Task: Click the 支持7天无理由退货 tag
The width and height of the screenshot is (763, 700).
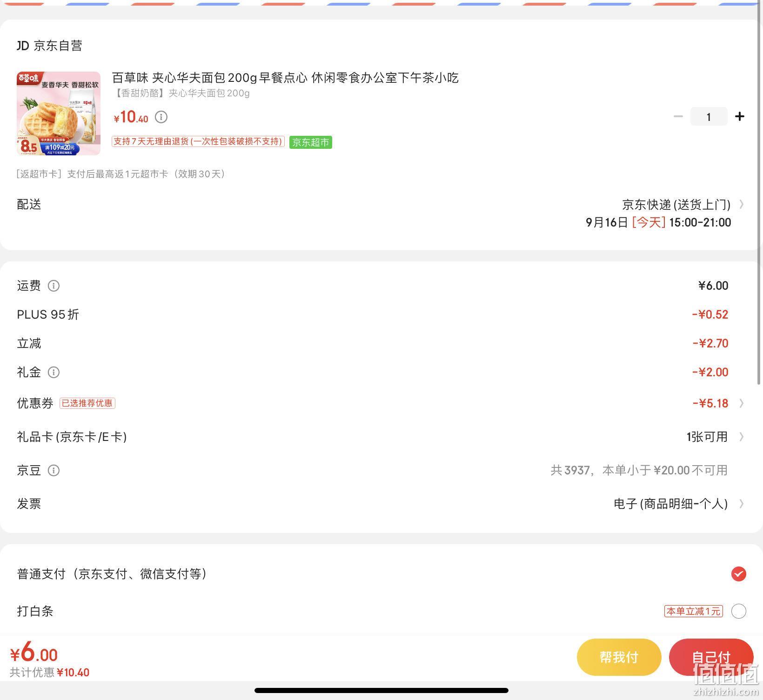Action: tap(198, 141)
